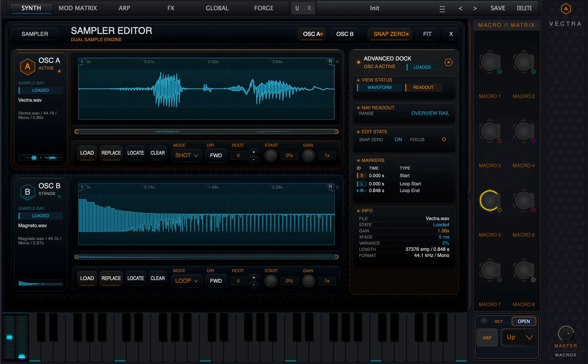Expand arp direction chevron arrow
The height and width of the screenshot is (364, 588).
(x=529, y=337)
